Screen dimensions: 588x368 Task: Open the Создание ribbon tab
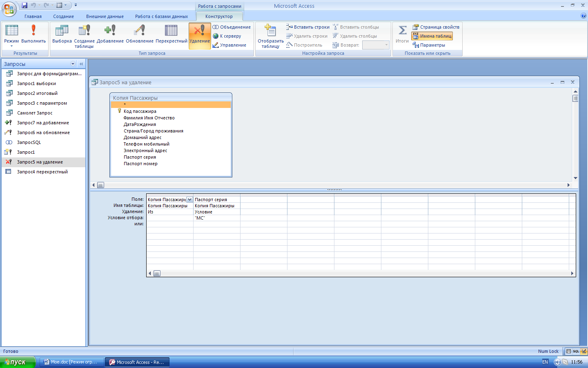pyautogui.click(x=63, y=16)
